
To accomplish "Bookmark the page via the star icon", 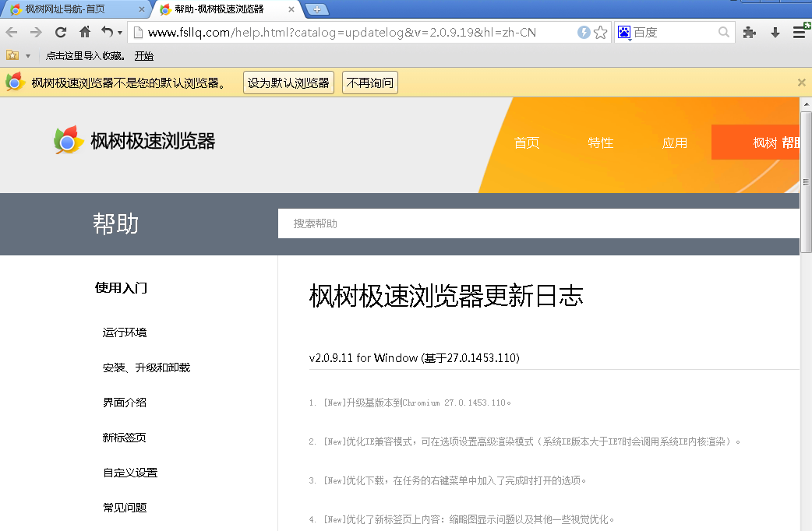I will 602,32.
